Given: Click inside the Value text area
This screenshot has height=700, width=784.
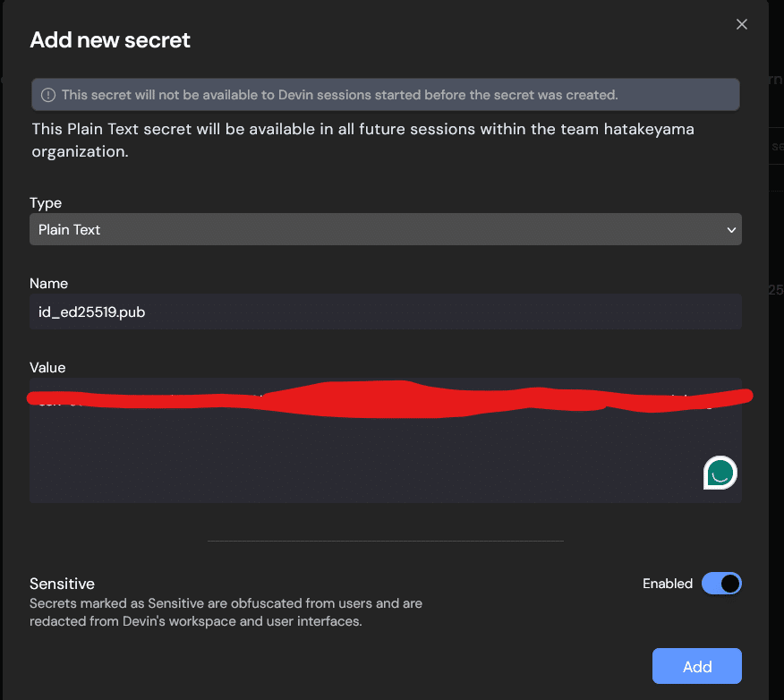Looking at the screenshot, I should [x=358, y=457].
